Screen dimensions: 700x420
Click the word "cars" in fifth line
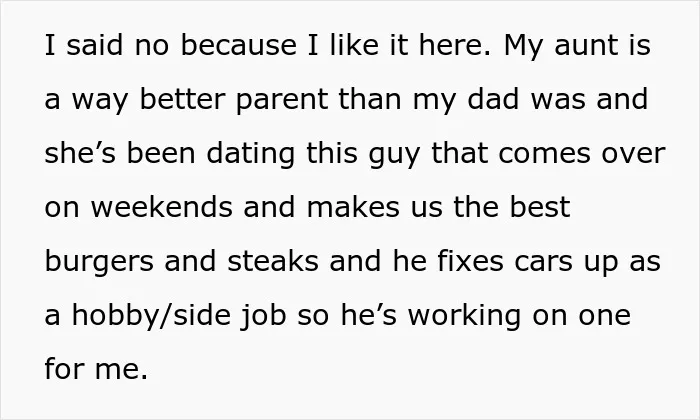pyautogui.click(x=543, y=262)
